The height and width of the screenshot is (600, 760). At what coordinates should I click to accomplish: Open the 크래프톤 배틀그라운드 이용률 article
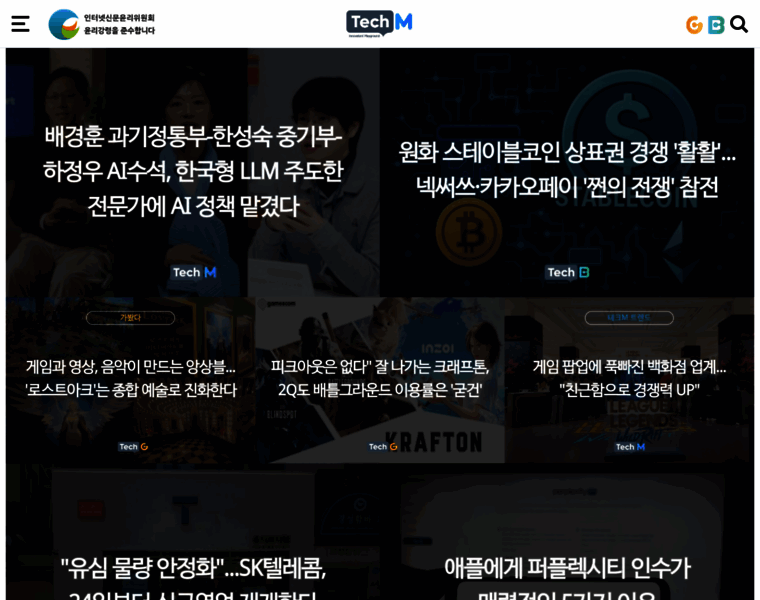[380, 379]
